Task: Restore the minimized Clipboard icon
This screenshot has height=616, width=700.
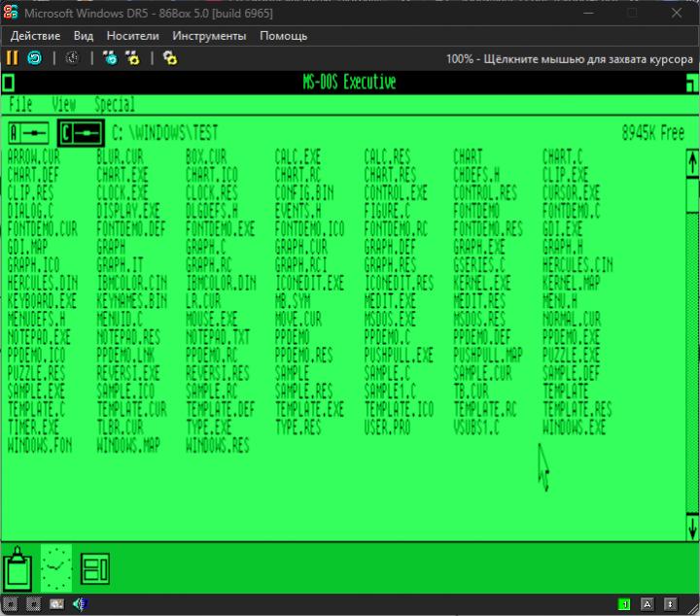Action: 17,568
